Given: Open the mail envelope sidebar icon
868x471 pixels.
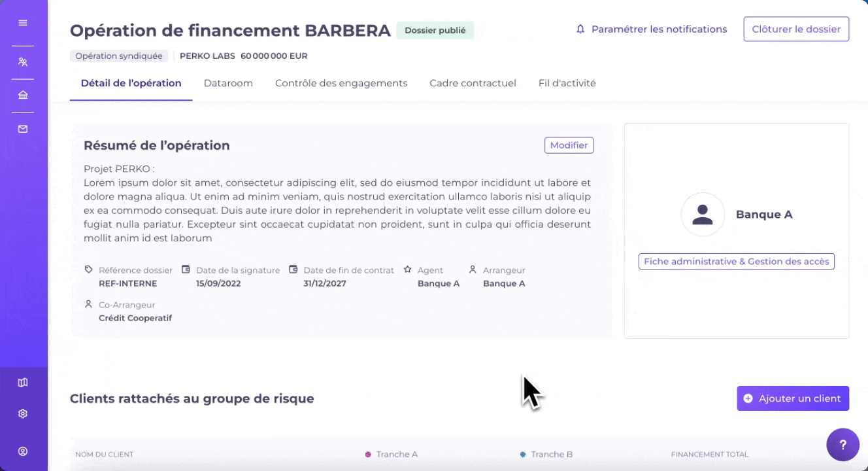Looking at the screenshot, I should 23,129.
